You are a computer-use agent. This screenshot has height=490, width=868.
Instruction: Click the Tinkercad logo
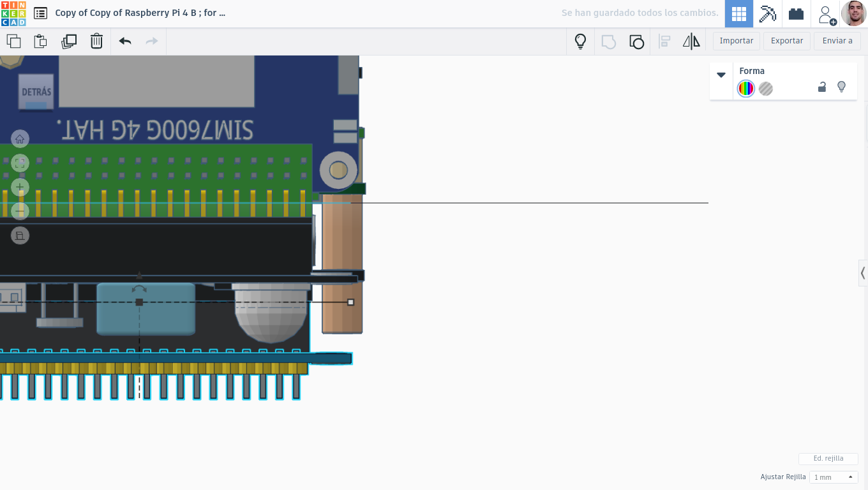[13, 13]
